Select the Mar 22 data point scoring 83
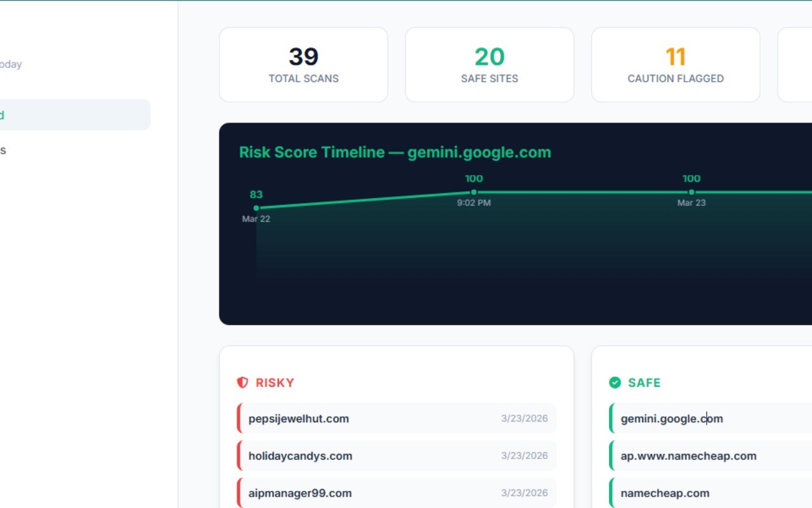The image size is (812, 508). pos(256,208)
